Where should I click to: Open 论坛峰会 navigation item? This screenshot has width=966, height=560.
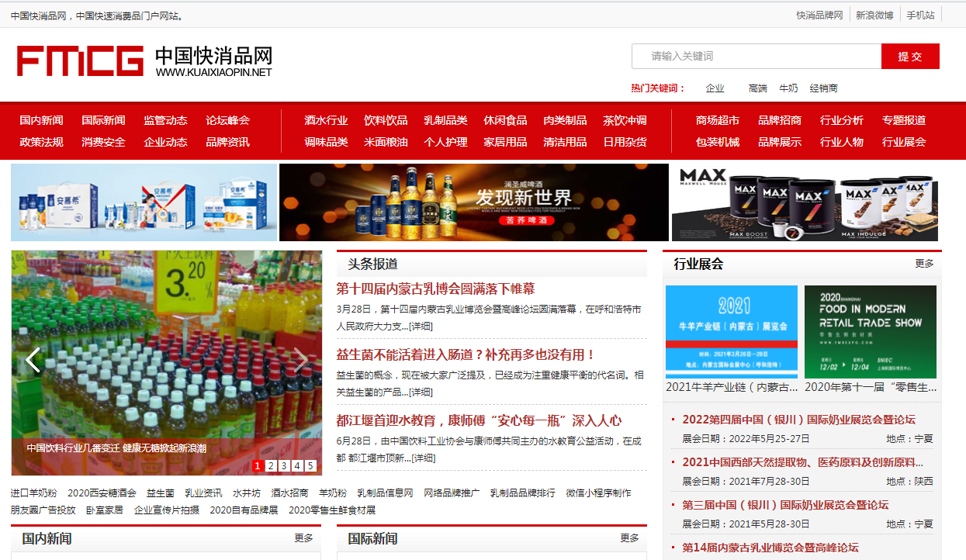coord(227,120)
